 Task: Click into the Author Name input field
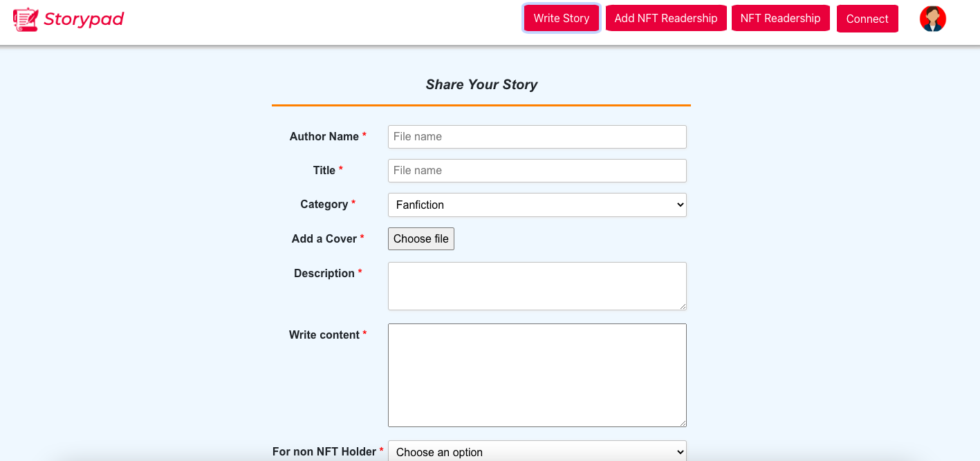click(537, 136)
